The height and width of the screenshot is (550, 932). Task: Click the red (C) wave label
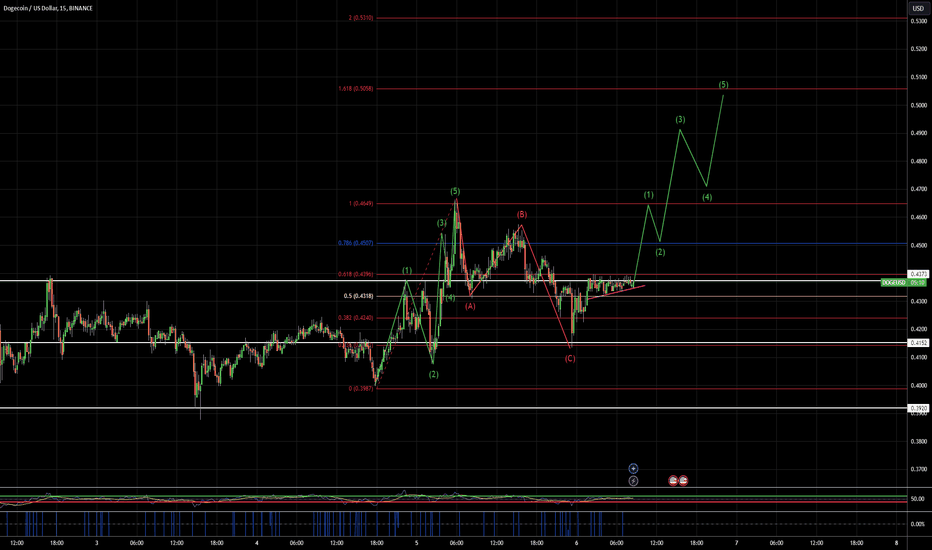[x=570, y=359]
